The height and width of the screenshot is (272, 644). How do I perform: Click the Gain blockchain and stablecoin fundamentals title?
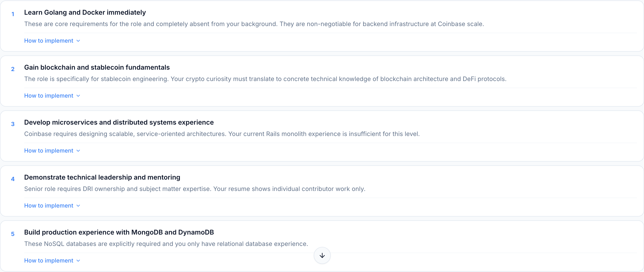click(x=97, y=68)
